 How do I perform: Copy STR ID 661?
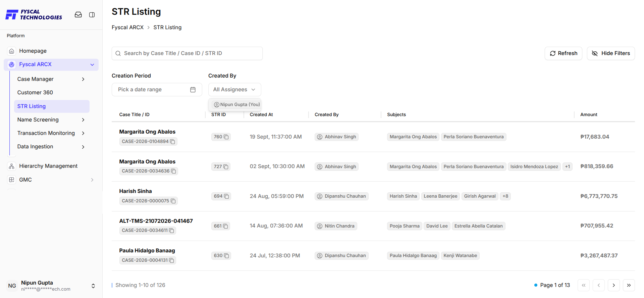click(x=226, y=226)
